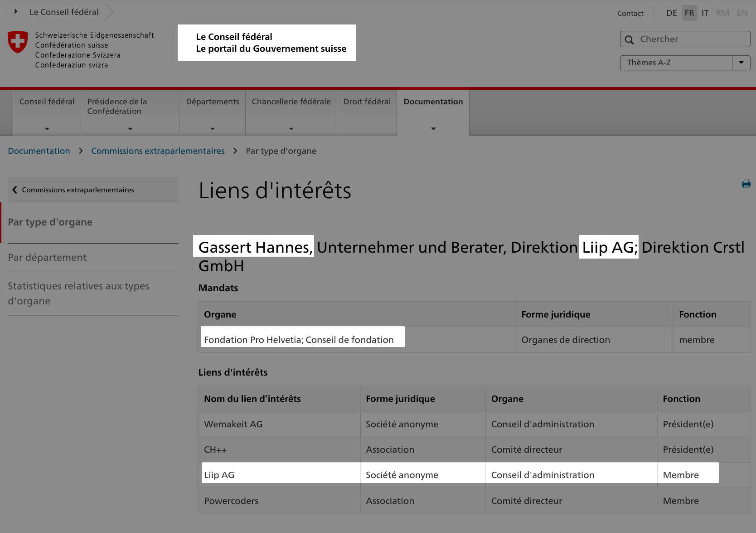This screenshot has width=756, height=533.
Task: Click the Par type d'organe breadcrumb text
Action: 281,151
